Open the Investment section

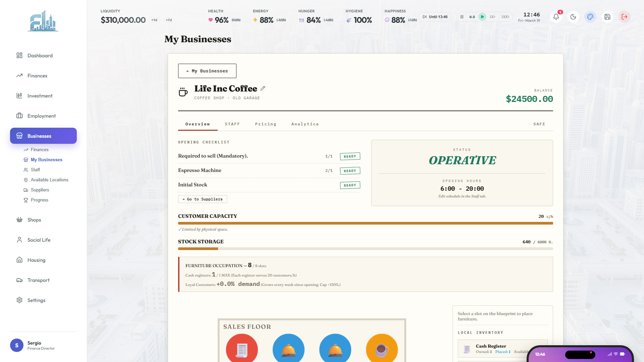[x=43, y=96]
